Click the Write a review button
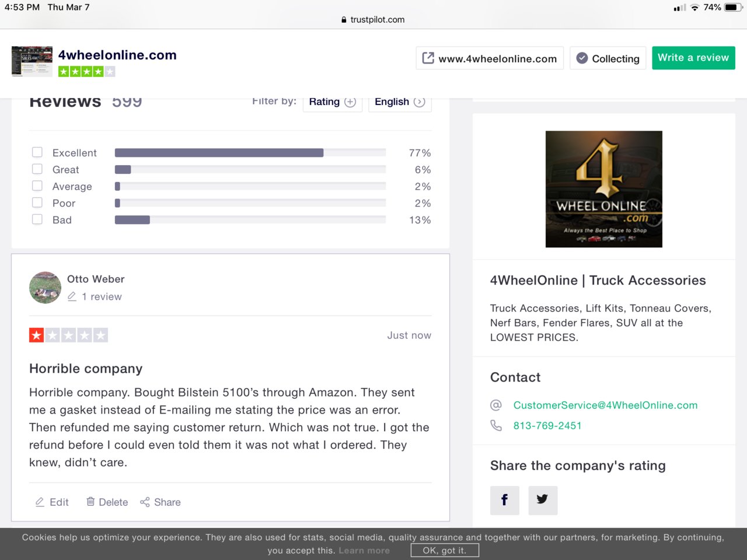 (x=693, y=58)
